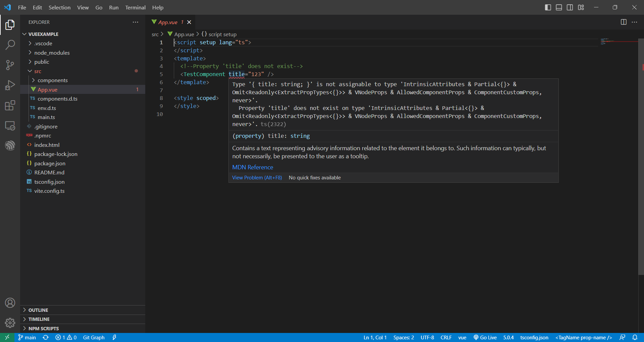Click the main branch indicator
Screen dimensions: 644x342
point(27,337)
